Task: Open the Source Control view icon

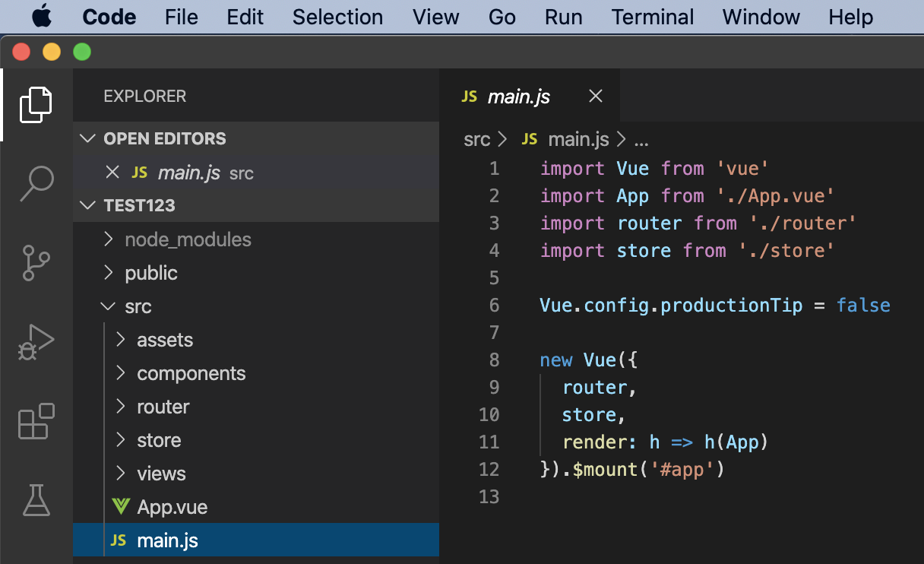Action: [x=36, y=263]
